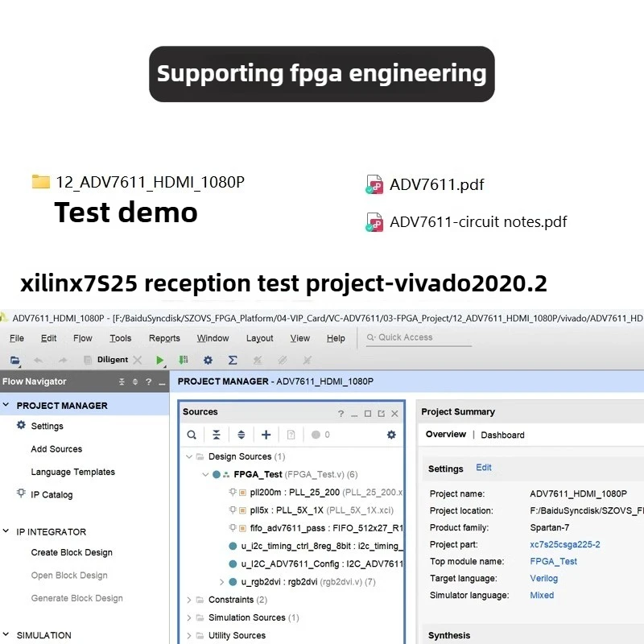
Task: Click the Open Project toolbar icon
Action: tap(14, 360)
